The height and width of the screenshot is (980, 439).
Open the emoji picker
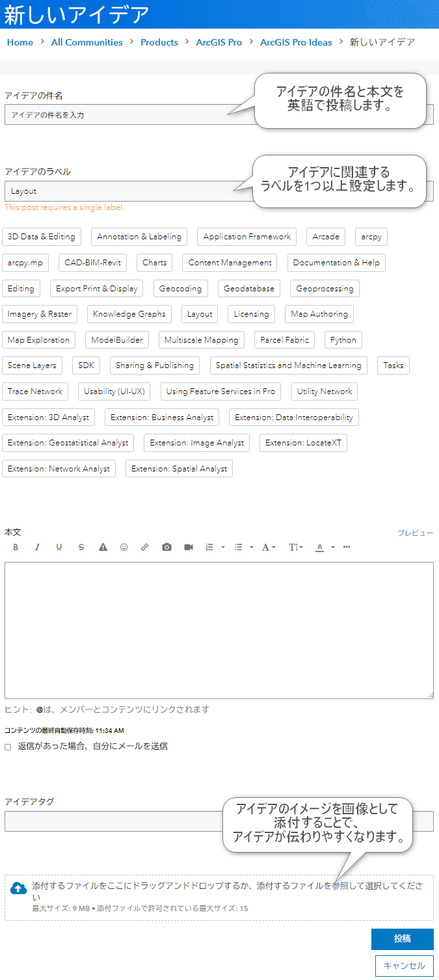(x=124, y=548)
